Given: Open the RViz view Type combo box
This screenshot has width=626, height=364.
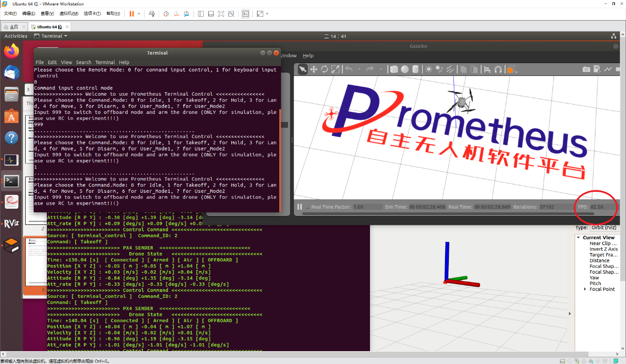Looking at the screenshot, I should click(604, 227).
